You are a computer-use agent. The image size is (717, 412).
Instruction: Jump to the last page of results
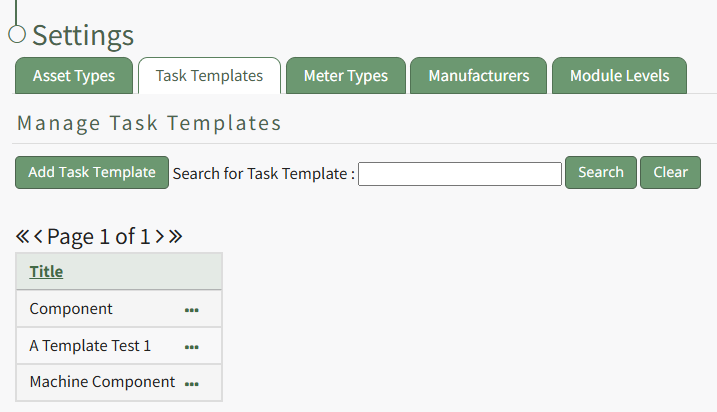176,237
